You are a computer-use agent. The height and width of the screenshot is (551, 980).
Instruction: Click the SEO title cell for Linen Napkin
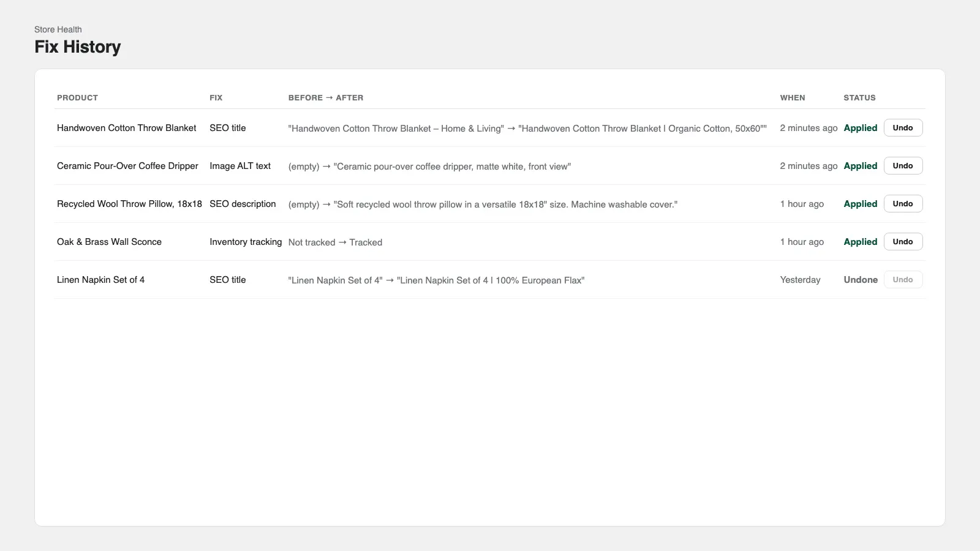(228, 280)
